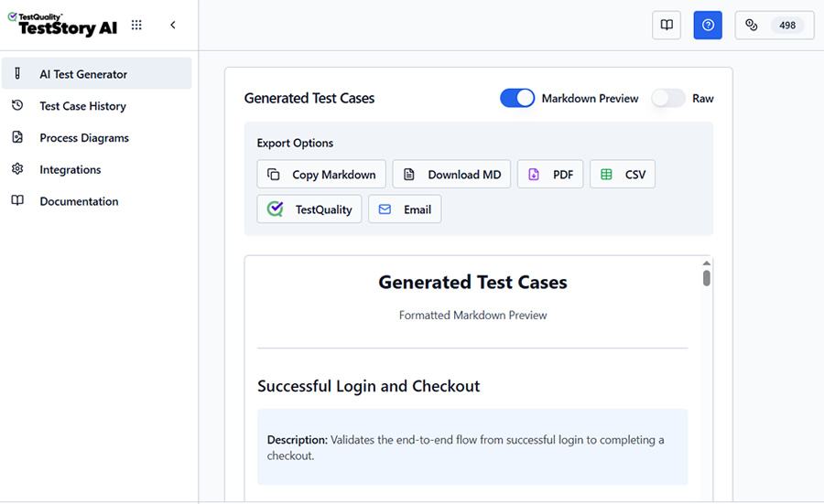Viewport: 824px width, 504px height.
Task: Send test cases to TestQuality
Action: coord(309,209)
